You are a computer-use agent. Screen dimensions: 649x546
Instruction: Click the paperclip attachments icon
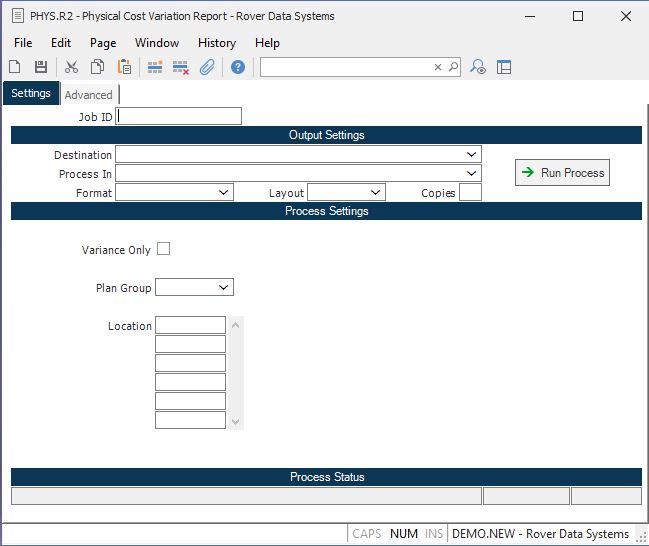[207, 67]
